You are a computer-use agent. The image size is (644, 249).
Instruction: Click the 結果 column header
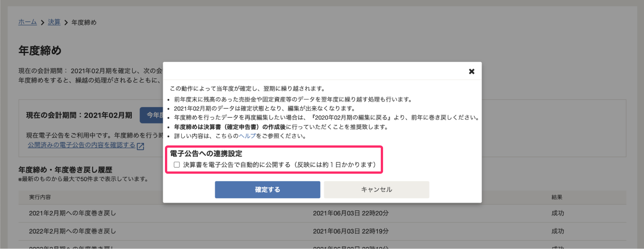[x=557, y=197]
